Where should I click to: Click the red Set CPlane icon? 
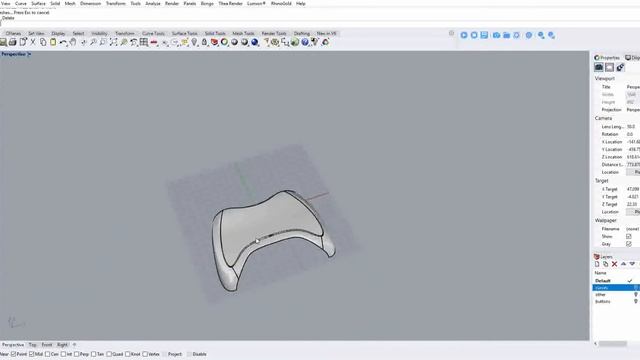pos(154,42)
